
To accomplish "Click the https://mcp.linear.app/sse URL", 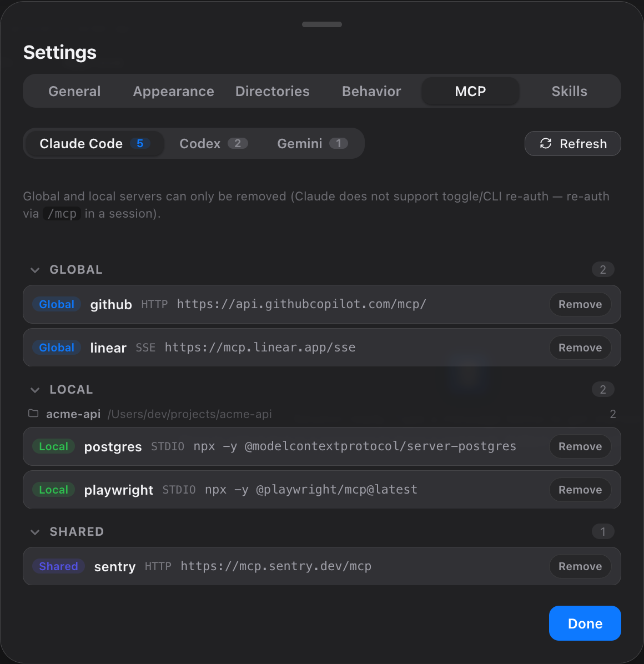I will 260,347.
